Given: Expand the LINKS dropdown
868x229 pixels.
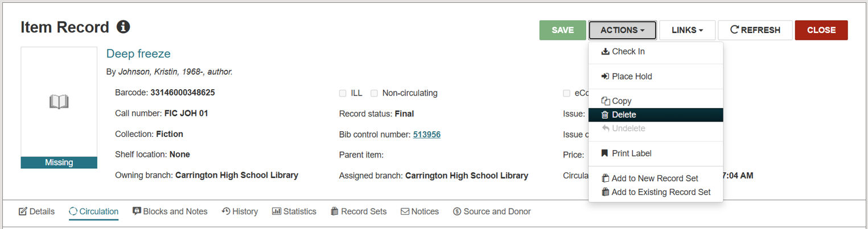Looking at the screenshot, I should 687,30.
